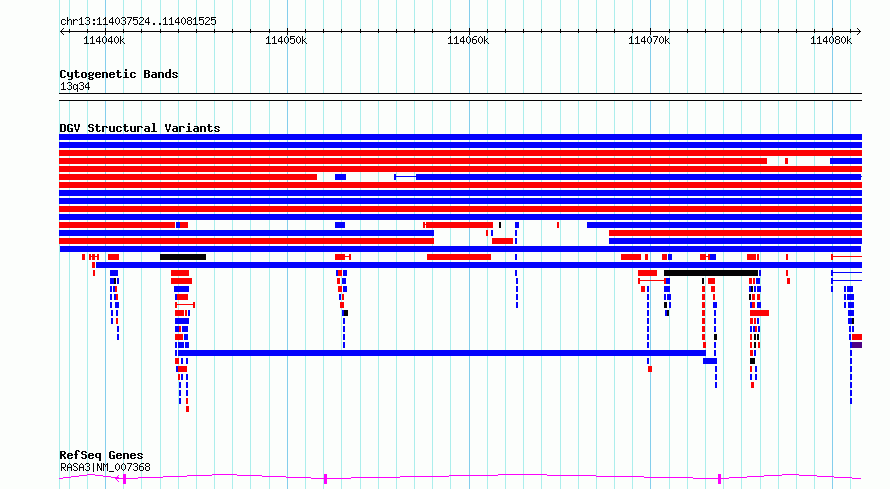Select the black variant bar near 114044k

pos(183,257)
